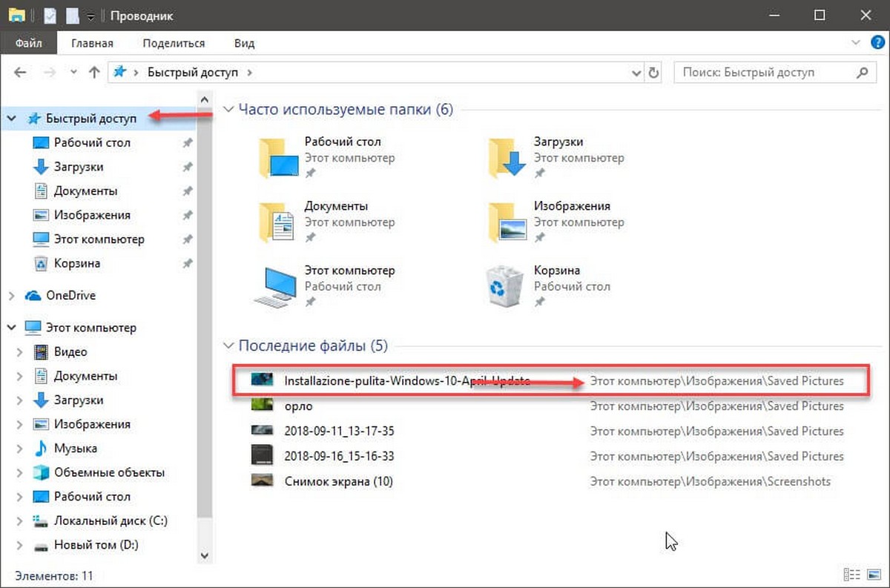Click thumbnail of file 2018-09-16_15-16-33
This screenshot has width=890, height=588.
263,456
